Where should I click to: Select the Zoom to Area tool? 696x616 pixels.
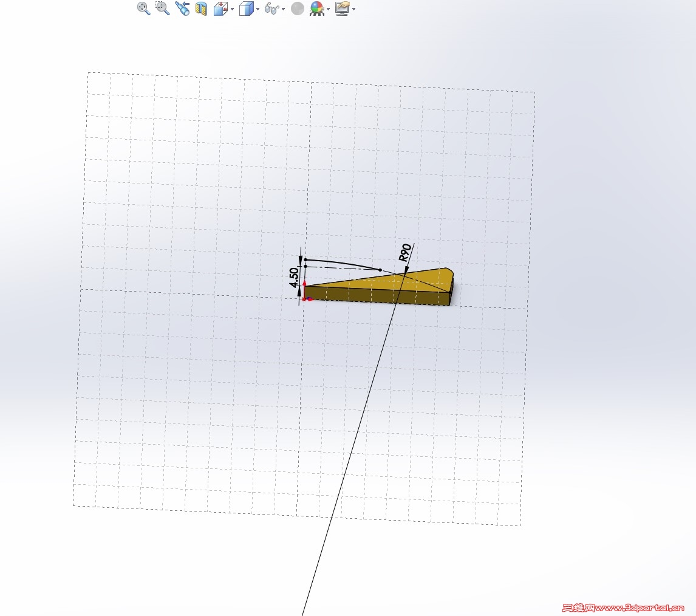click(x=162, y=8)
